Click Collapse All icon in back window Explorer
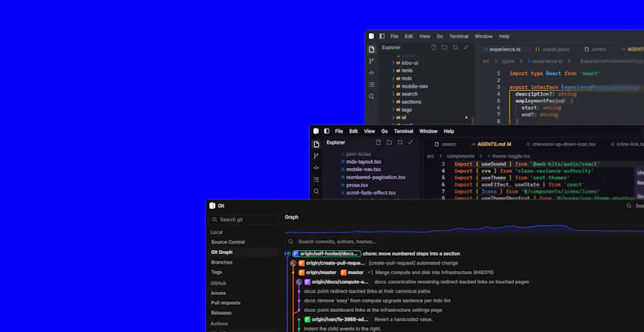The width and height of the screenshot is (644, 332). tap(466, 47)
